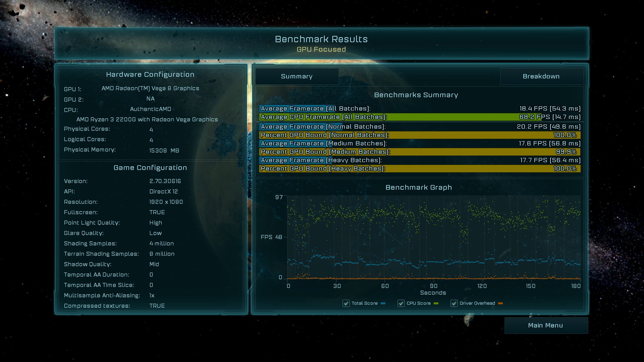Click the Average Framerate Heavy Batches row
This screenshot has height=362, width=644.
click(419, 160)
